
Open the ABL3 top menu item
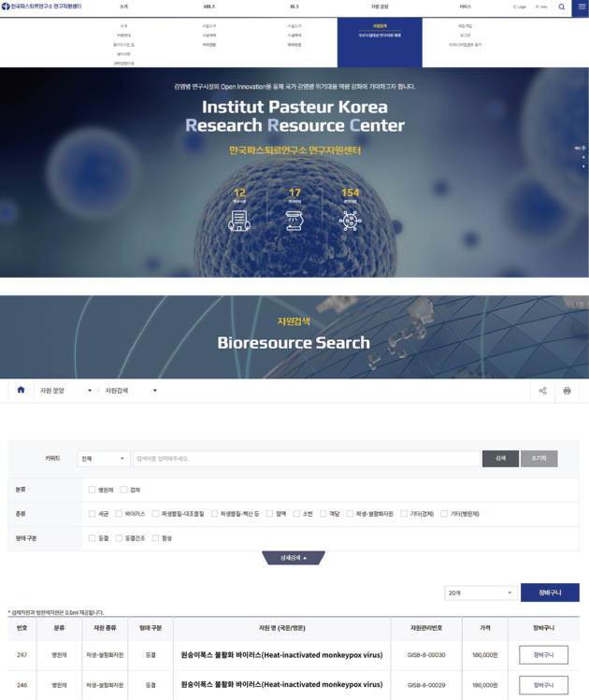pyautogui.click(x=209, y=7)
